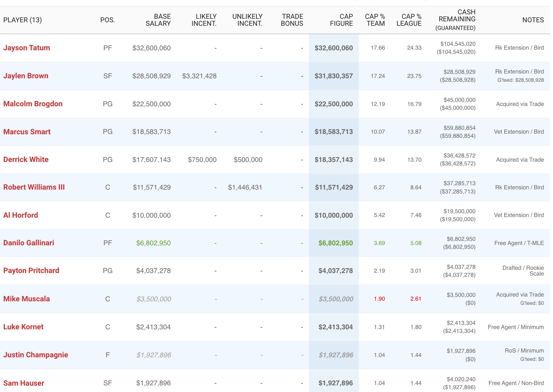
Task: Click the Player (13) column header
Action: [23, 20]
